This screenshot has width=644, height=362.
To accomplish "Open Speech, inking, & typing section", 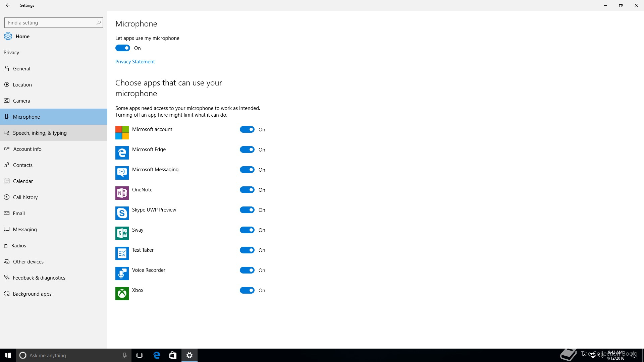I will coord(54,133).
